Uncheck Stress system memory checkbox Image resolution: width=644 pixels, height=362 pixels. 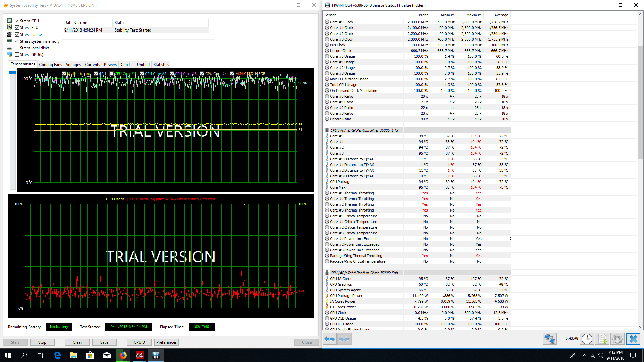point(17,41)
